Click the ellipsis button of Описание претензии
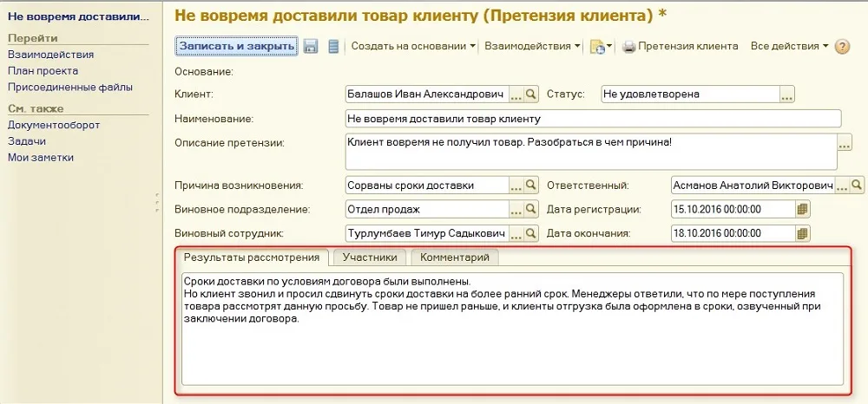 pos(845,142)
